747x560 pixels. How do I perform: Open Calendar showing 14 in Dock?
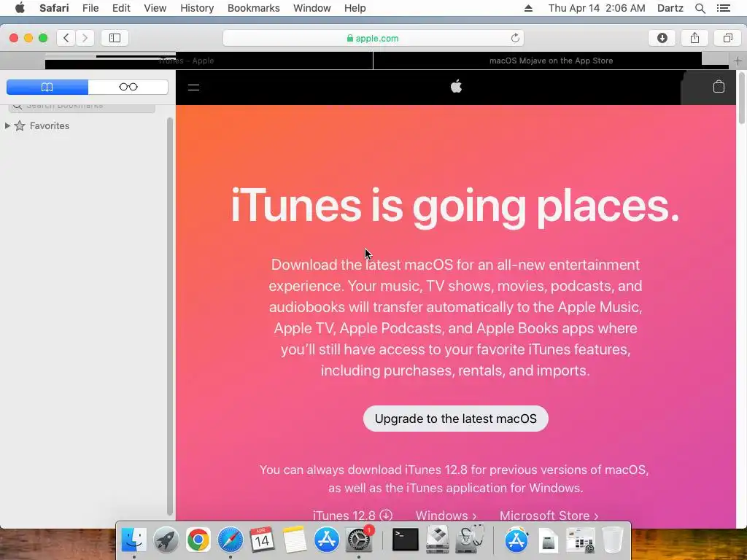[x=262, y=540]
